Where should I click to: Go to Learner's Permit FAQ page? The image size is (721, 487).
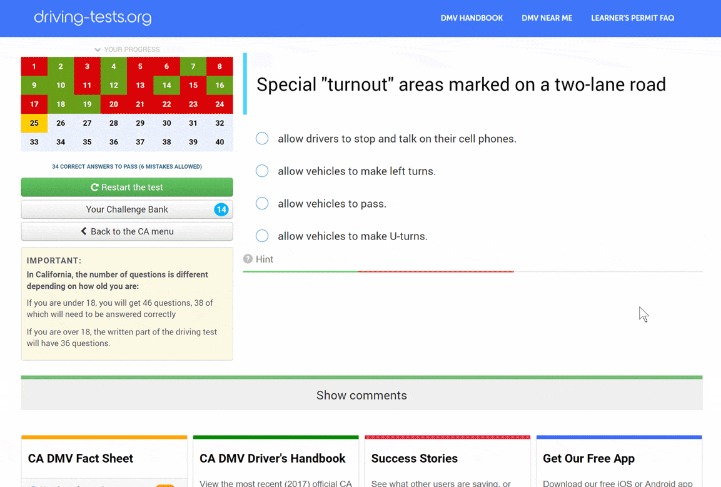tap(646, 18)
